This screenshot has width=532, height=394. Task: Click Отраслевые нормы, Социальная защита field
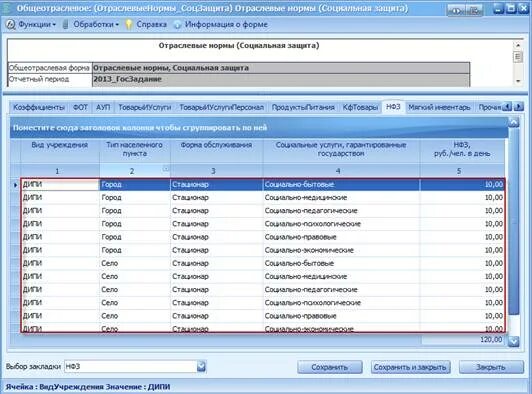[x=281, y=68]
